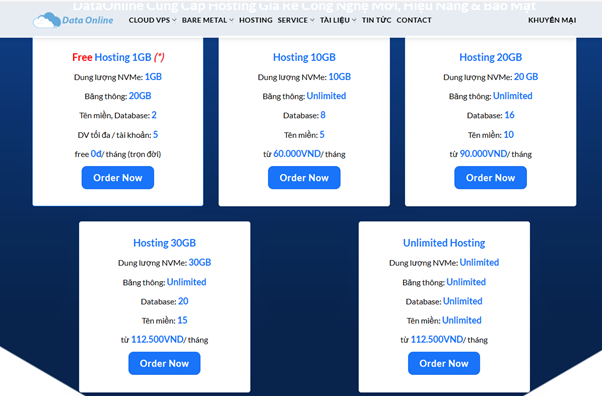602x396 pixels.
Task: Expand the BARE METAL menu
Action: click(207, 20)
